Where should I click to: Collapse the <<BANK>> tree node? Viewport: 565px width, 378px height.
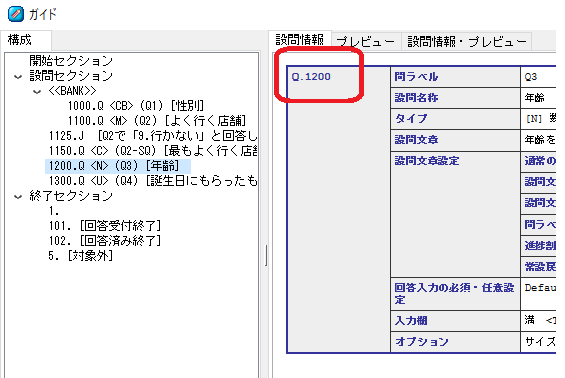[x=37, y=92]
